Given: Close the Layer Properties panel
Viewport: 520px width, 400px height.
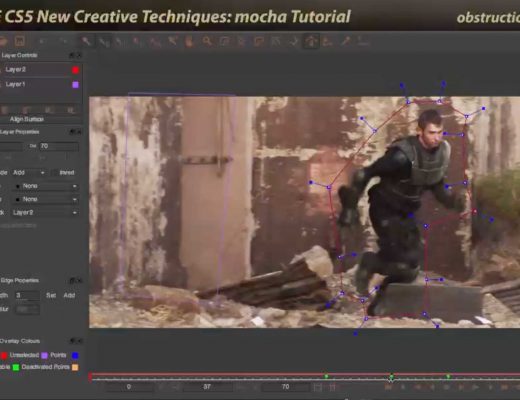Looking at the screenshot, I should [79, 132].
